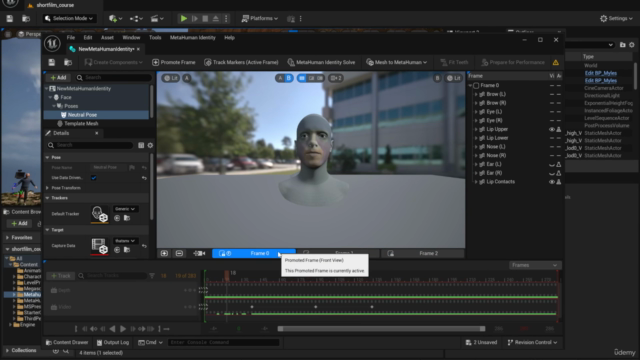
Task: Expand Brow (L) marker group
Action: [x=476, y=94]
